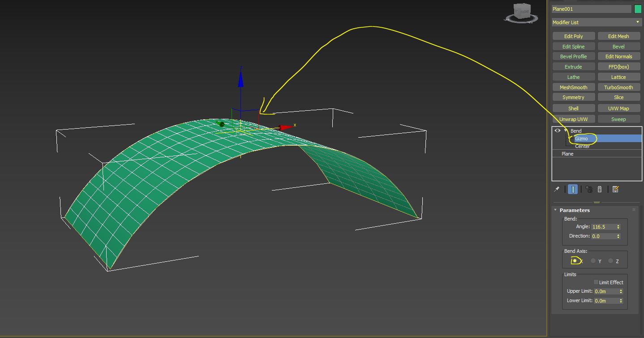The image size is (644, 338).
Task: Apply the UVW Map modifier
Action: tap(619, 108)
